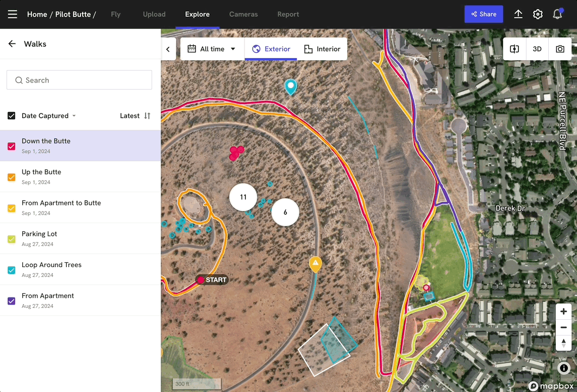
Task: Select the Up the Butte walk title
Action: tap(42, 172)
